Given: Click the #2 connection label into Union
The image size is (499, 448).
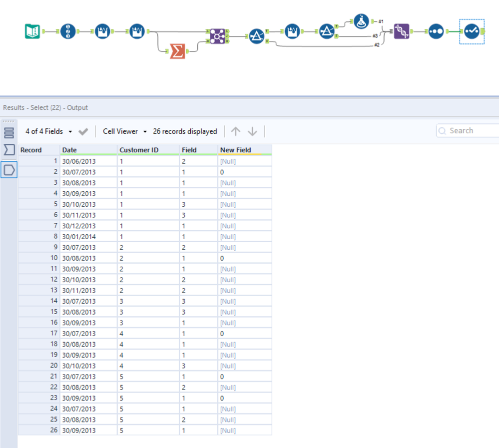Looking at the screenshot, I should [x=377, y=45].
